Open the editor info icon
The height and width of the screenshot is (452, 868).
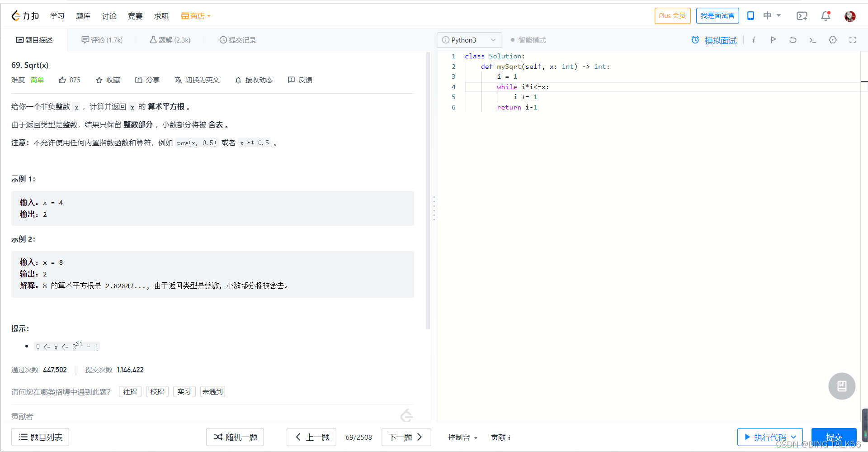click(754, 40)
